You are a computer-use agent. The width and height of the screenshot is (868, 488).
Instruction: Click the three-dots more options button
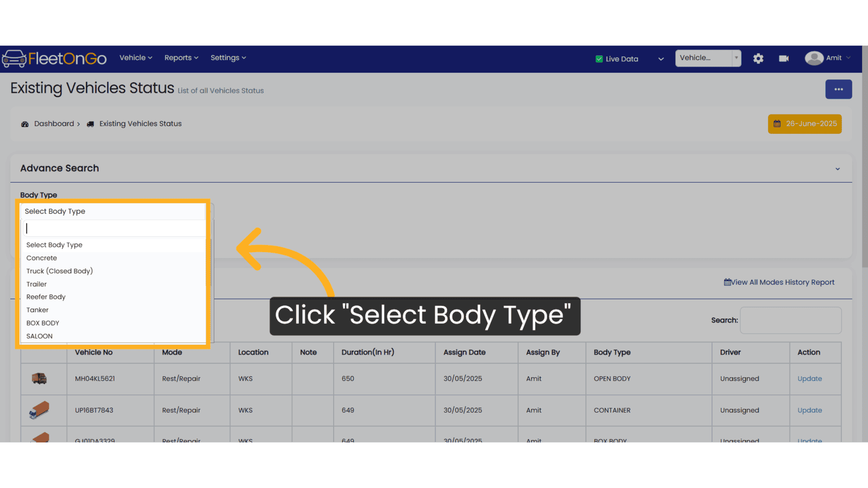click(838, 89)
